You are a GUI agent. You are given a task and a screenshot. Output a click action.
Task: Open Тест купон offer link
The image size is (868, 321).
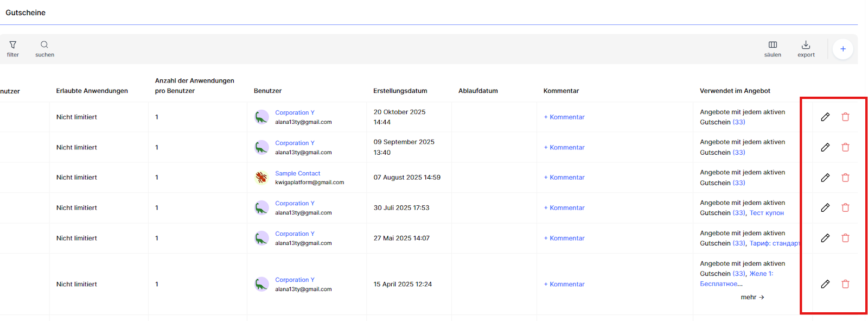pos(767,213)
